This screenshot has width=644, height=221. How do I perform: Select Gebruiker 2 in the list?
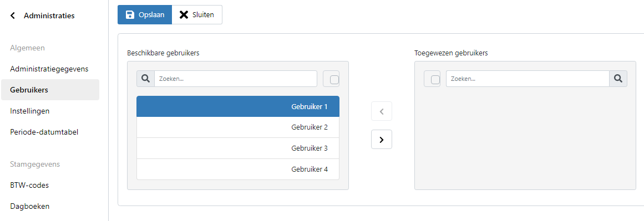tap(238, 127)
